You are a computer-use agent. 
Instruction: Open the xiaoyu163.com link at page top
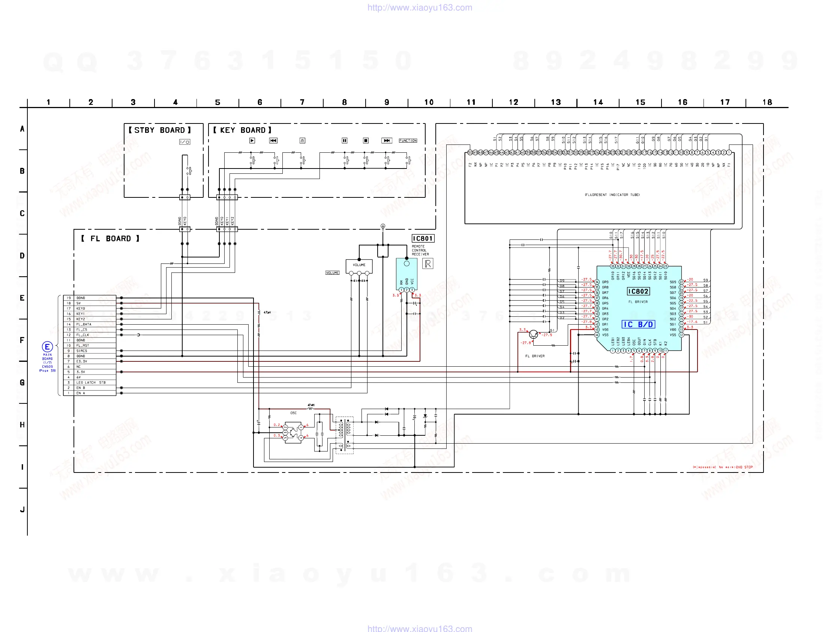click(420, 8)
